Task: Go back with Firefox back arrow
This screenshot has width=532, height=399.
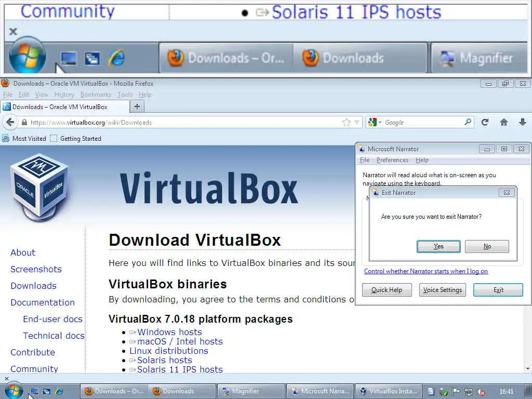Action: (x=10, y=123)
